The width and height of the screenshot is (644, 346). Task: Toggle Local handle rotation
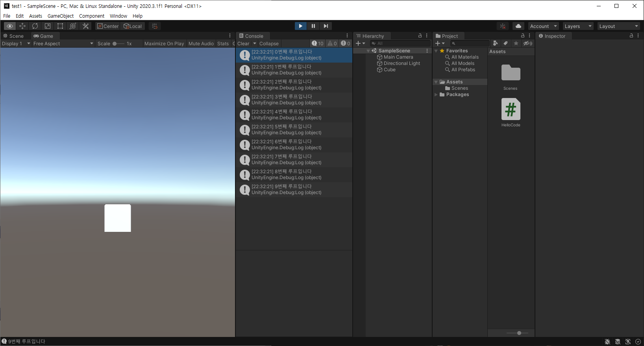[x=133, y=26]
